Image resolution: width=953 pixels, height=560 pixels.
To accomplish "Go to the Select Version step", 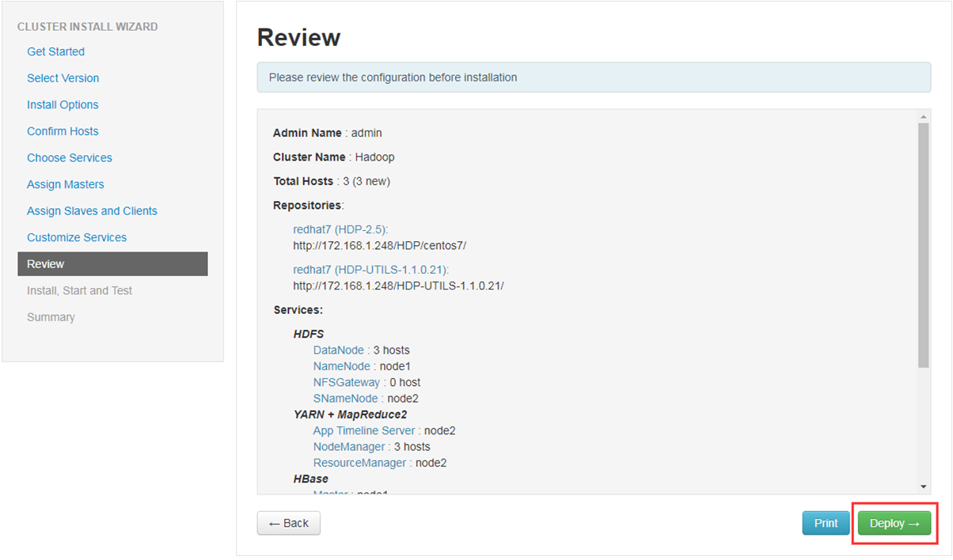I will point(63,78).
